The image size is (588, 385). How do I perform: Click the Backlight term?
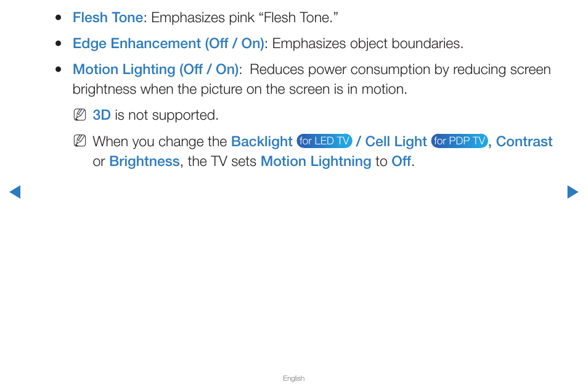click(262, 141)
